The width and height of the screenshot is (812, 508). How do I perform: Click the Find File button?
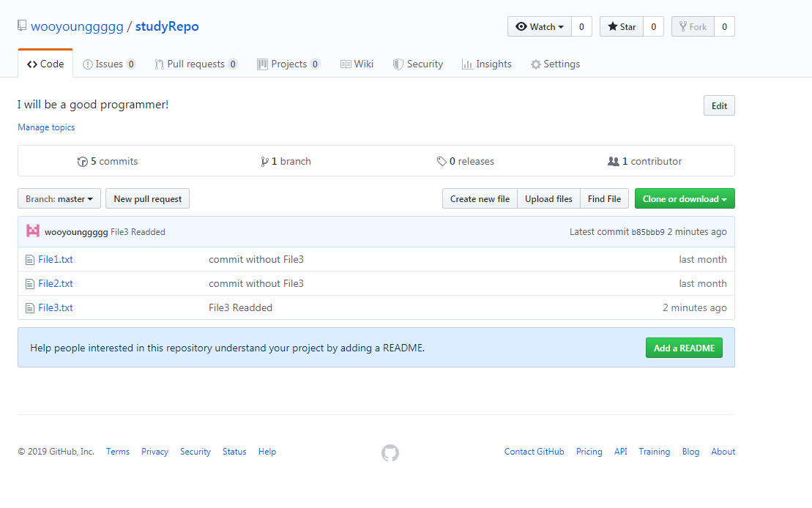tap(604, 199)
